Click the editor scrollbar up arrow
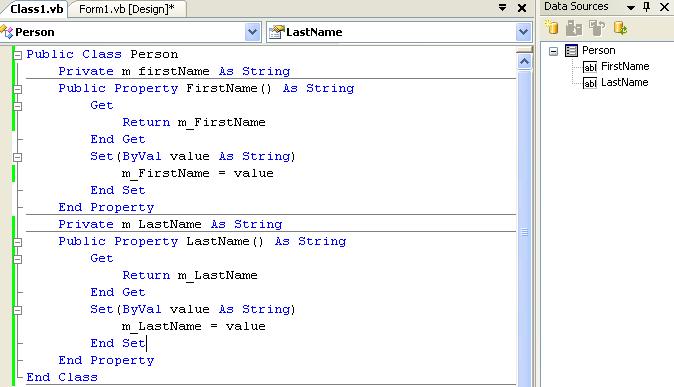This screenshot has height=387, width=674. 524,62
